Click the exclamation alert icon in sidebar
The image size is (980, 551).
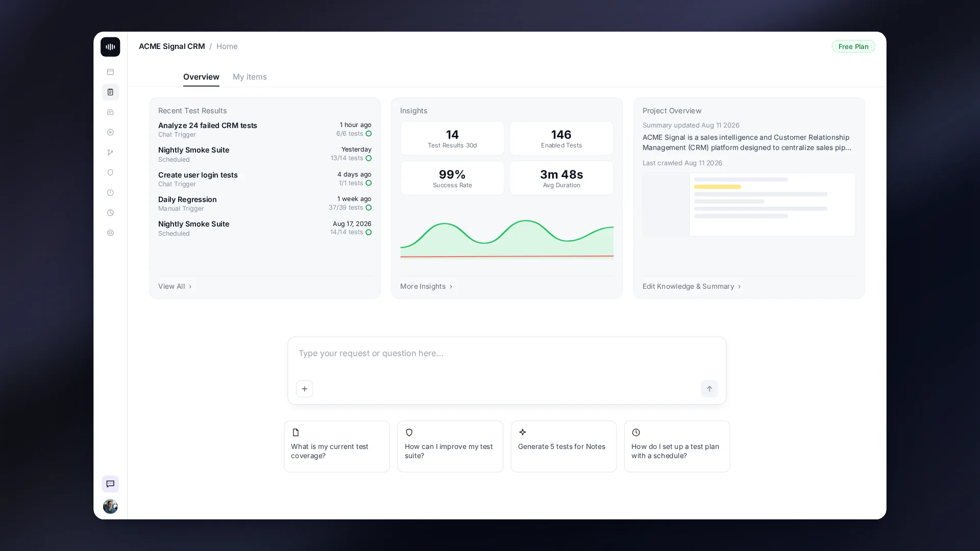[110, 193]
